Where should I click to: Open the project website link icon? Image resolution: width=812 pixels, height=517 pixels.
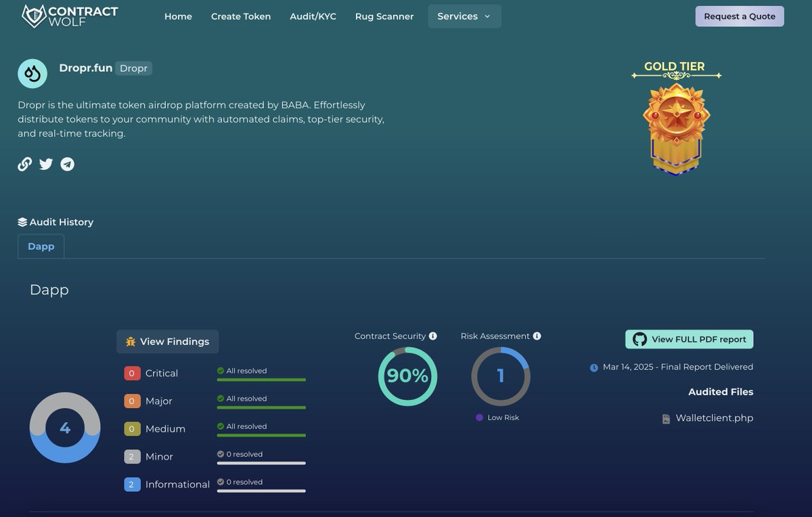[x=25, y=164]
